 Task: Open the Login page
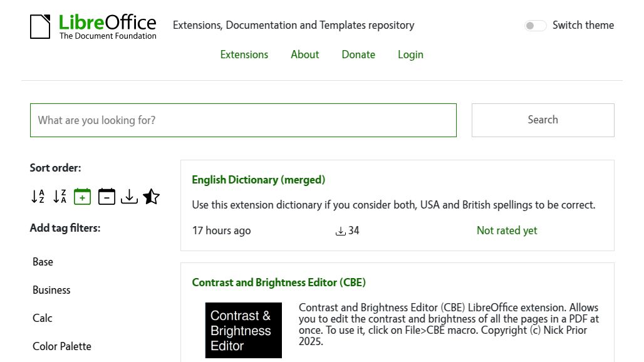[410, 54]
